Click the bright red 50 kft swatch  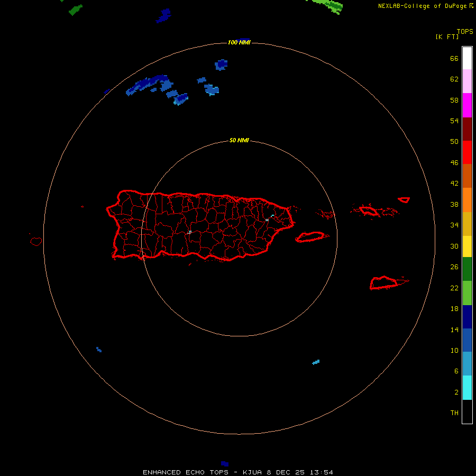pos(467,152)
